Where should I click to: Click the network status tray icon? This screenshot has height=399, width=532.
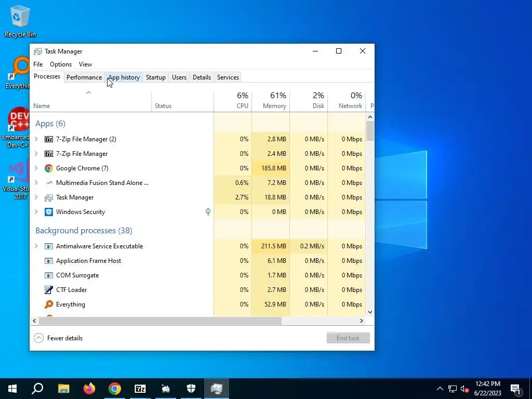(x=453, y=389)
